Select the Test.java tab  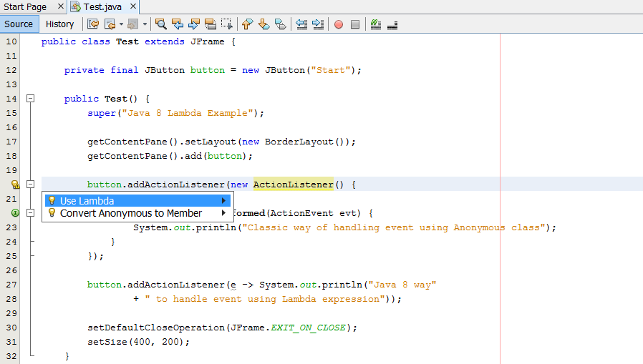(102, 6)
